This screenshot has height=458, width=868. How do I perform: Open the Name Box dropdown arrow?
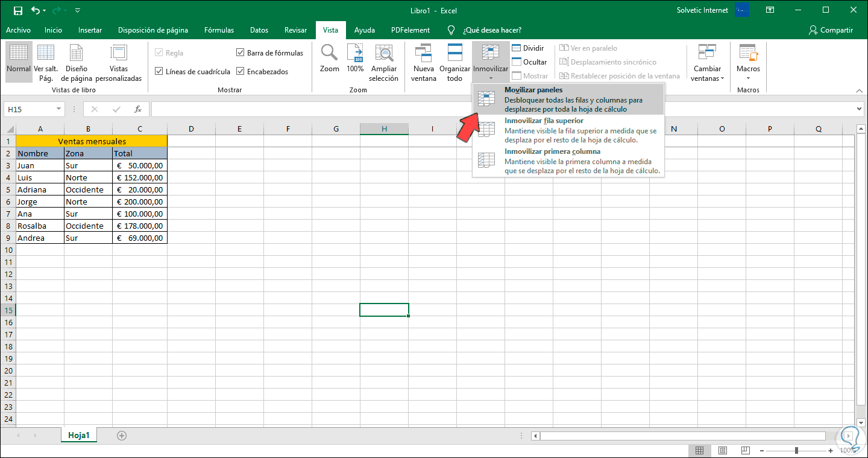click(x=57, y=109)
